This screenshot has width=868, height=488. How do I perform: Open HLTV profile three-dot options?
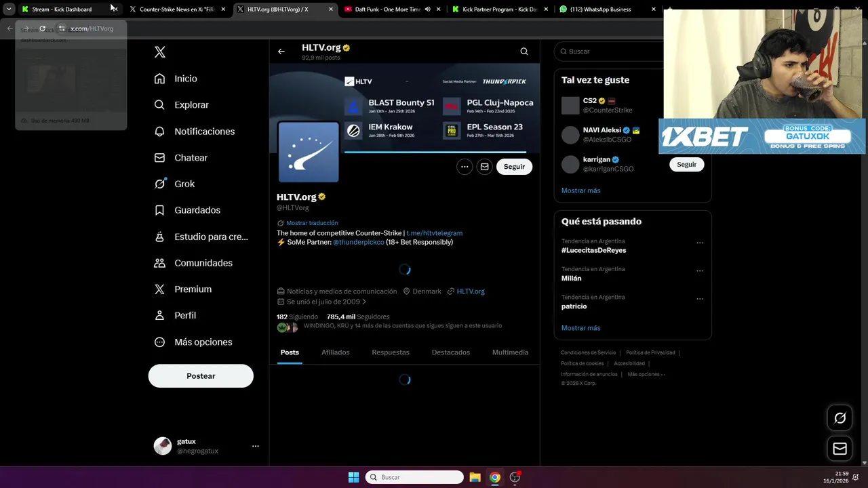pos(465,167)
